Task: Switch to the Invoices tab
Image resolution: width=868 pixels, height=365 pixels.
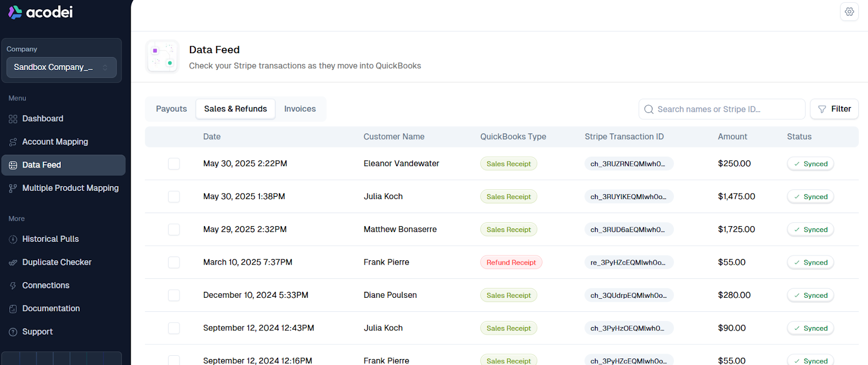Action: coord(299,109)
